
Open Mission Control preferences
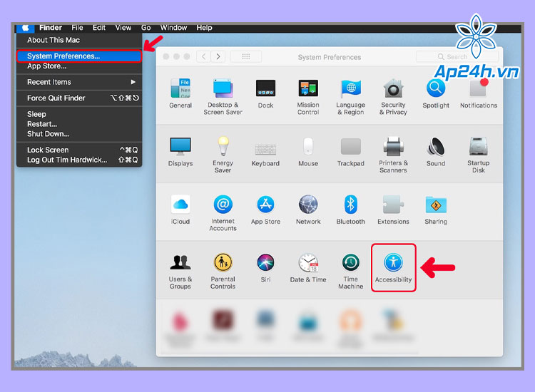click(308, 96)
